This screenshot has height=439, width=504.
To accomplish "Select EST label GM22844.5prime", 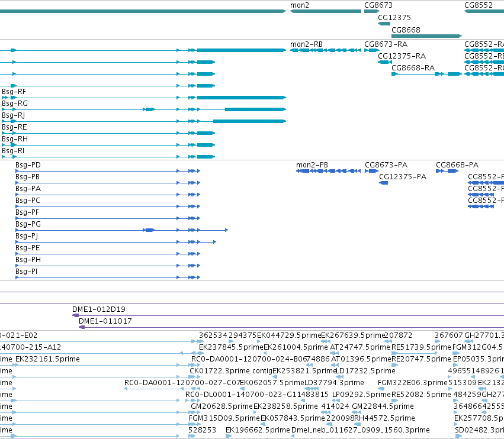I will [383, 406].
